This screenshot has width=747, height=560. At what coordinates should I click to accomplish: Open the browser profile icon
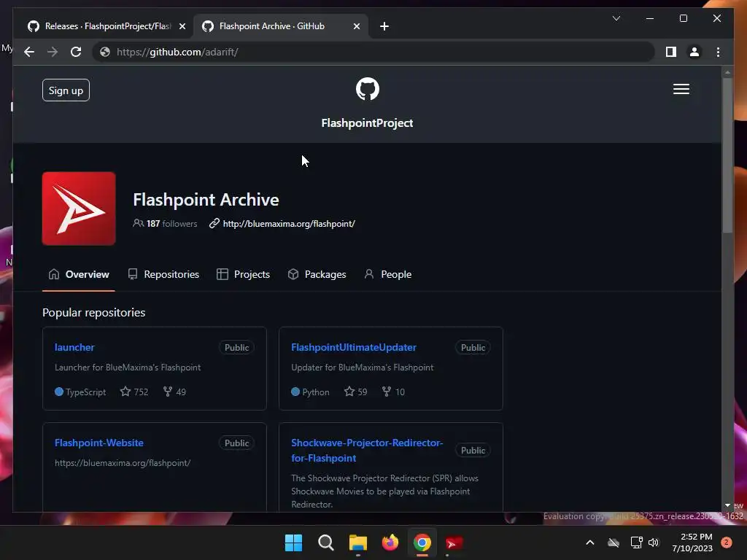point(694,52)
